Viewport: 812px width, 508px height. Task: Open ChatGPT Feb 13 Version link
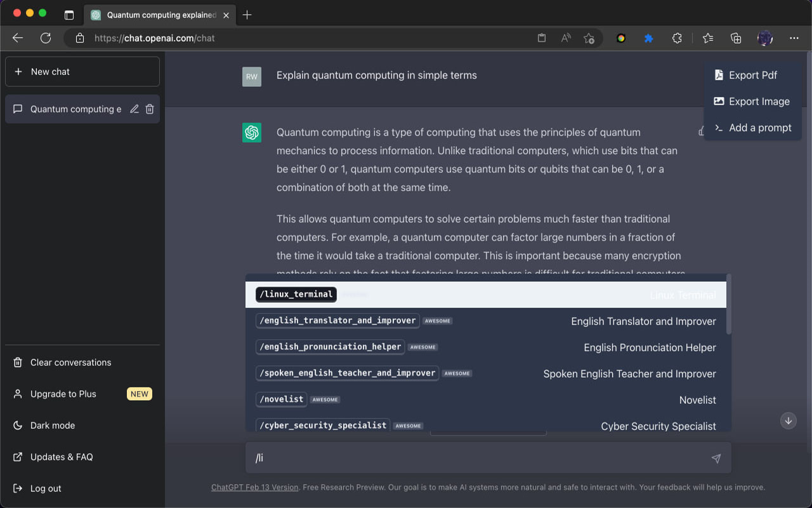254,488
